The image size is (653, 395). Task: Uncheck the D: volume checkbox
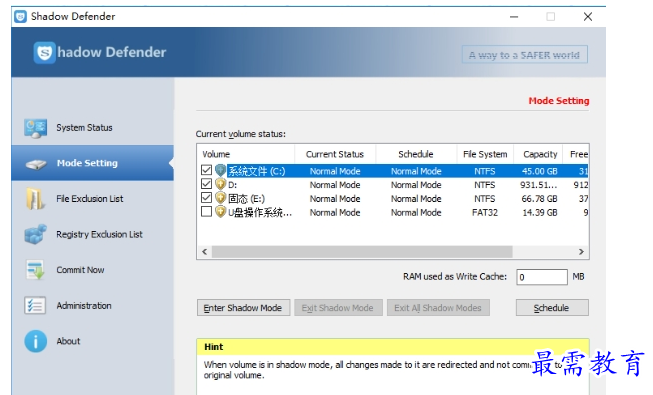206,184
